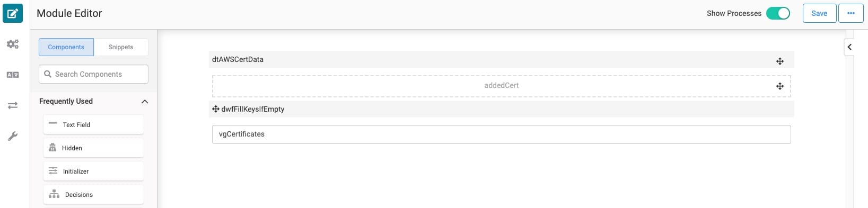
Task: Toggle the Show Processes switch
Action: [778, 13]
